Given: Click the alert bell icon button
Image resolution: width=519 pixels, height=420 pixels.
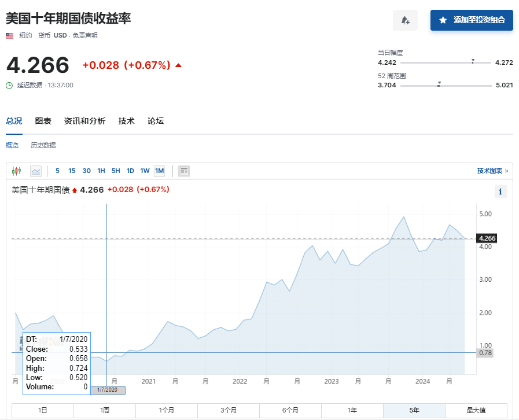Looking at the screenshot, I should (405, 20).
